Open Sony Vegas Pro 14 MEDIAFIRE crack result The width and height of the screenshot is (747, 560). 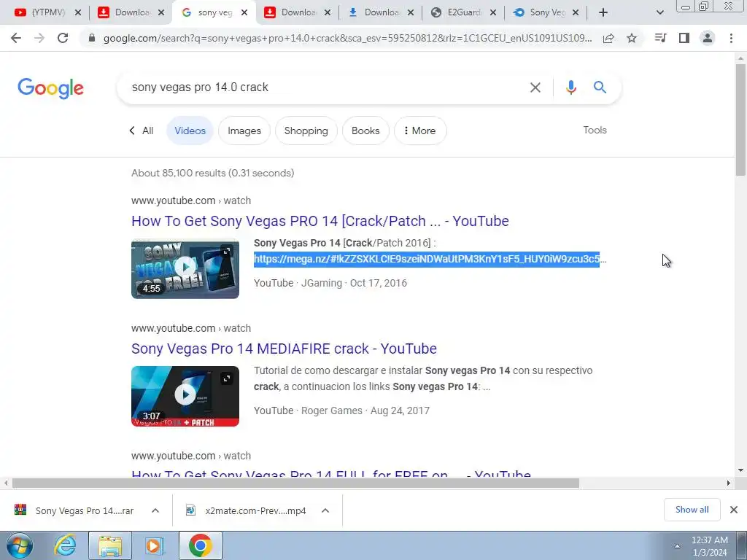[284, 349]
